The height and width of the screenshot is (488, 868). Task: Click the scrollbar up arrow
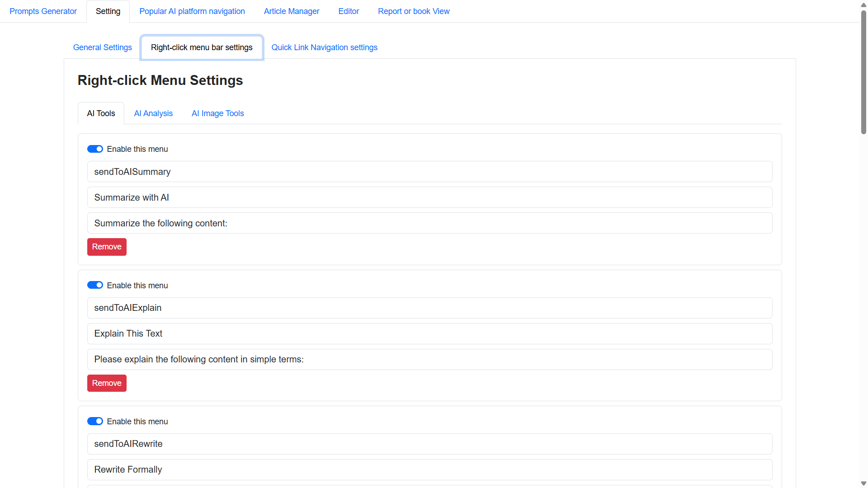tap(863, 5)
